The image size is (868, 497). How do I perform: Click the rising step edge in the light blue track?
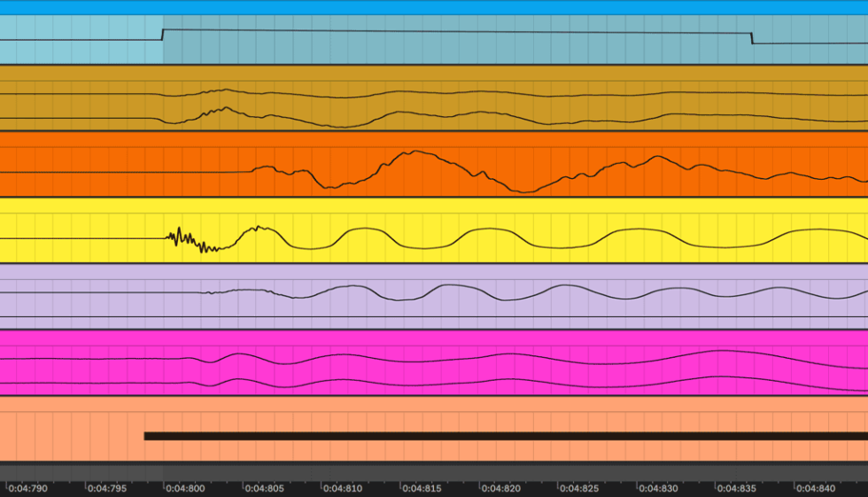point(163,35)
